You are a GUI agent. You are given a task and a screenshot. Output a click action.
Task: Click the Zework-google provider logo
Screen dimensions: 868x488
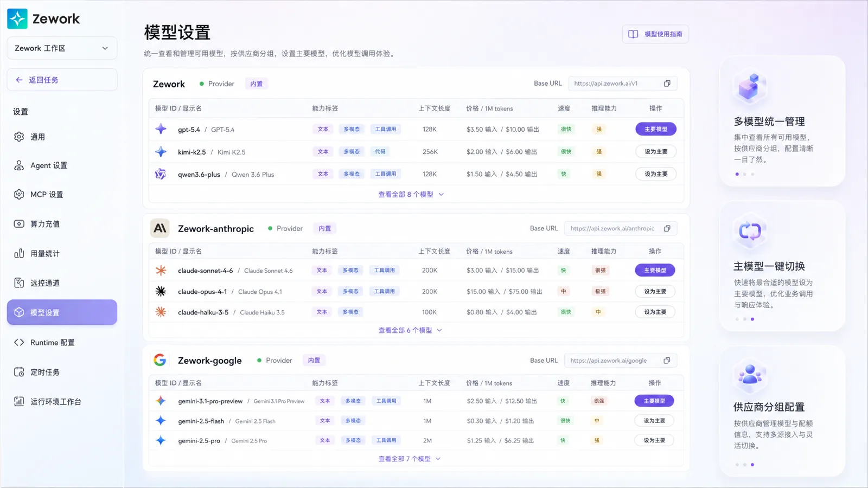pyautogui.click(x=160, y=360)
